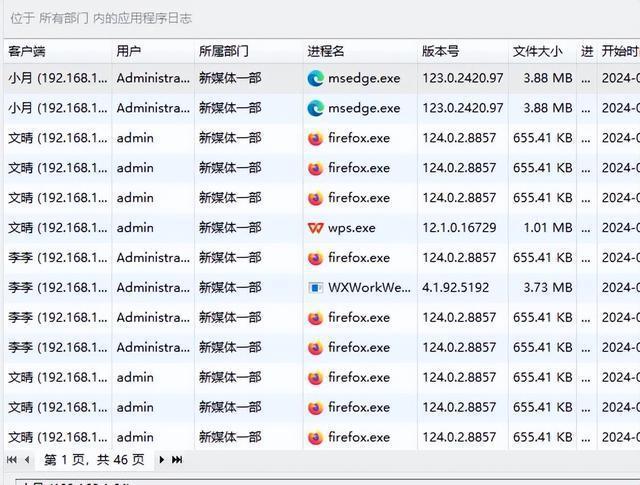Click the 开始时 column header
This screenshot has height=485, width=640.
619,51
